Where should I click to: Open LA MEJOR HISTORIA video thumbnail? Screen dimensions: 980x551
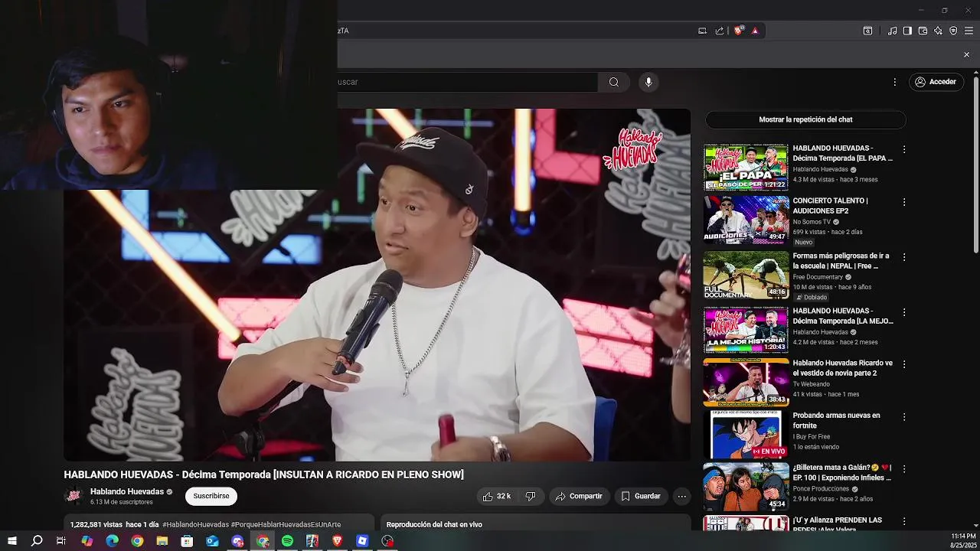(746, 330)
